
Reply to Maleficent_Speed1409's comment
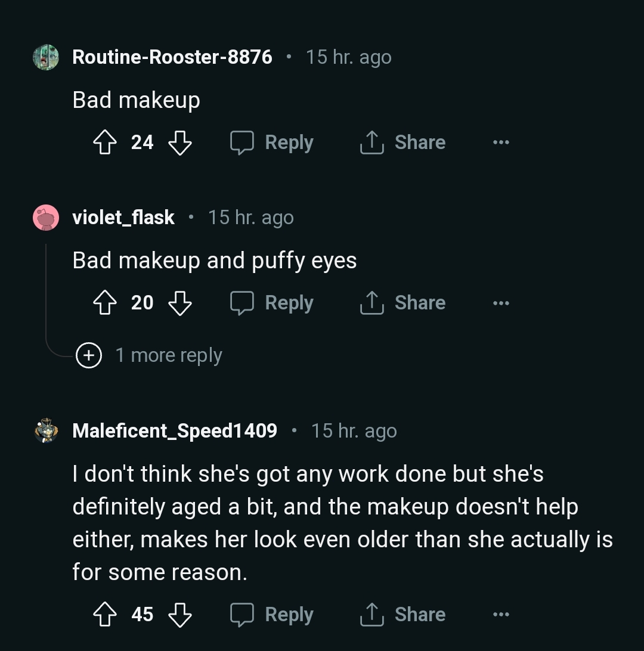click(272, 615)
